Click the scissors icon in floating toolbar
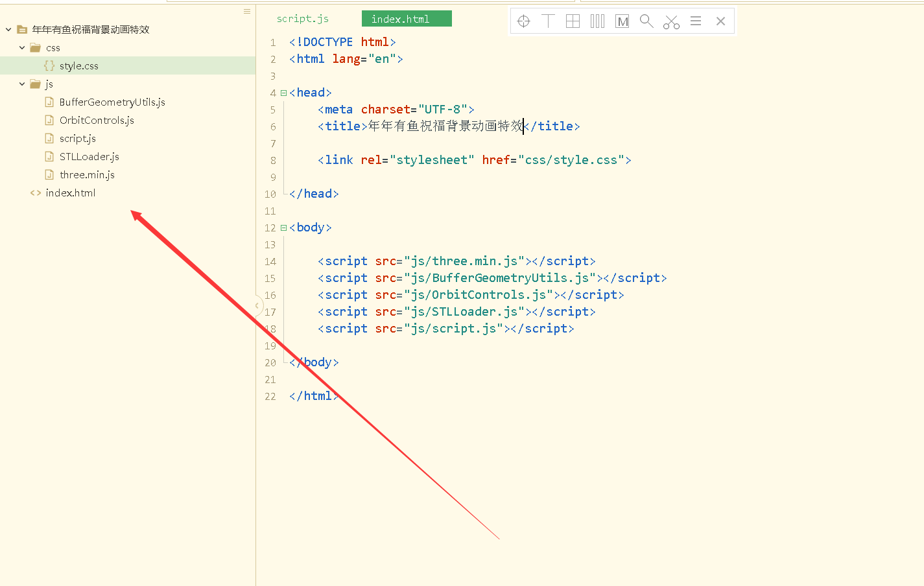Image resolution: width=924 pixels, height=586 pixels. coord(671,22)
